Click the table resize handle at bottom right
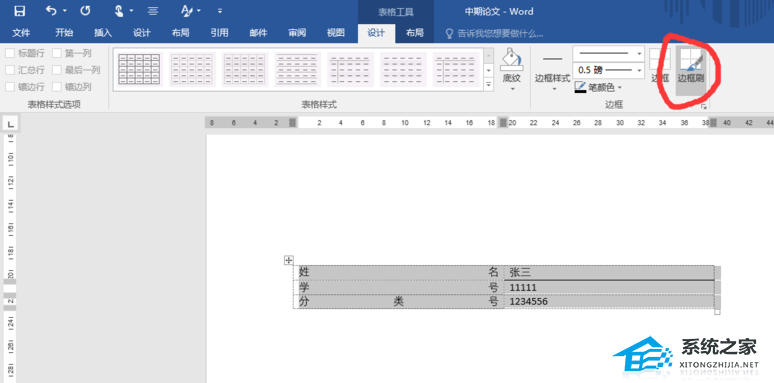 717,312
